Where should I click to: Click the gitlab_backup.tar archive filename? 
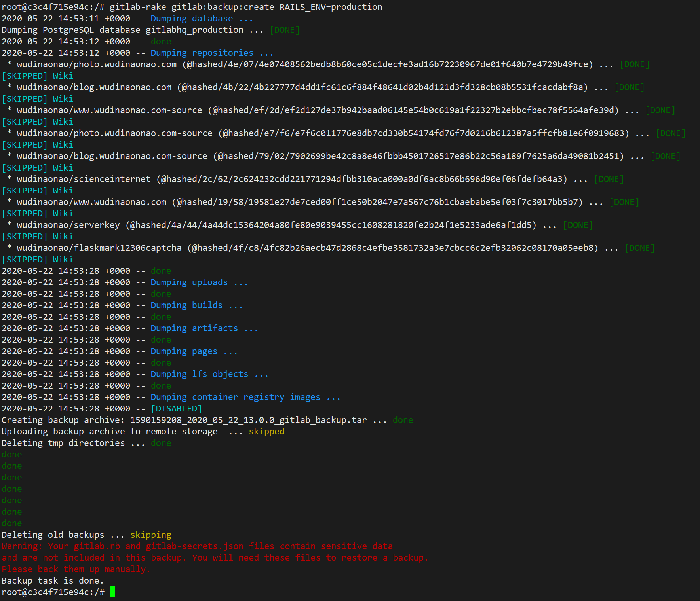coord(248,420)
